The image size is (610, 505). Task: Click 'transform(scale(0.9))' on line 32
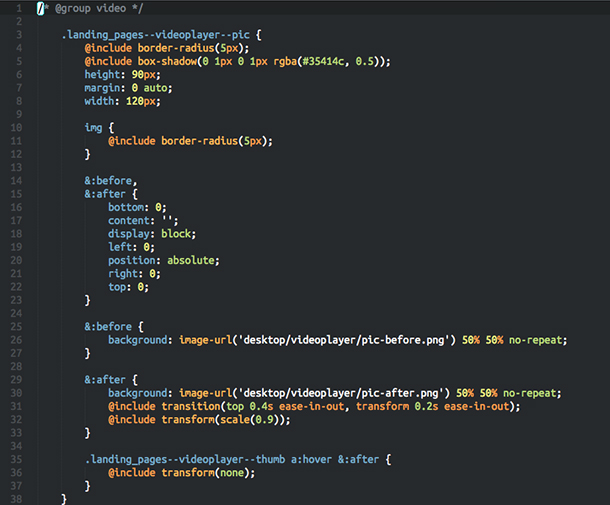[223, 419]
